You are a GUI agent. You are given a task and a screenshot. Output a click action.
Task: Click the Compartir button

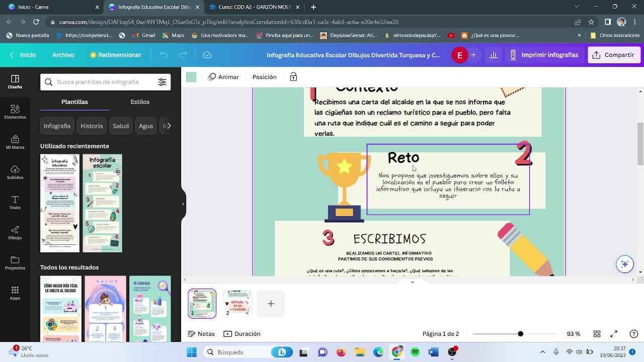[x=613, y=55]
